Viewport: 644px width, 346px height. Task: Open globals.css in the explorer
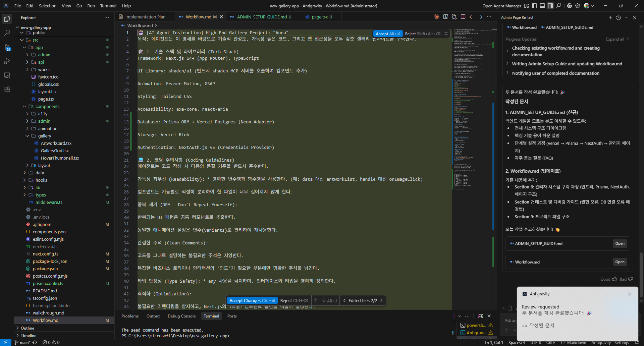(x=48, y=84)
